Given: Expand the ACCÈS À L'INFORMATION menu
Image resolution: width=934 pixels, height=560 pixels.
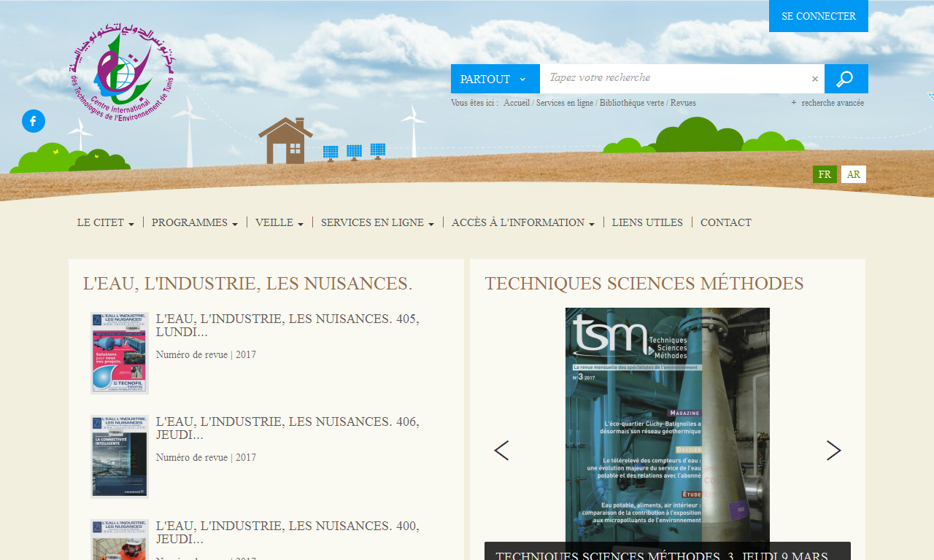Looking at the screenshot, I should click(523, 222).
